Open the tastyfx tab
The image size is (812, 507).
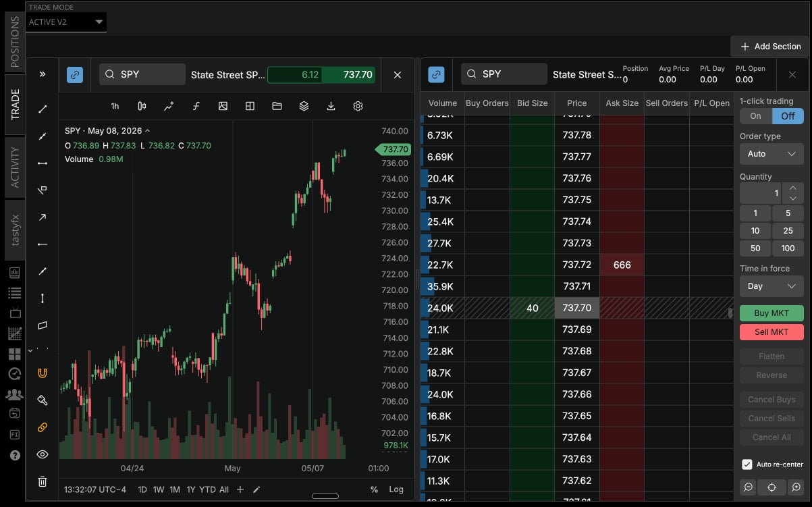15,230
